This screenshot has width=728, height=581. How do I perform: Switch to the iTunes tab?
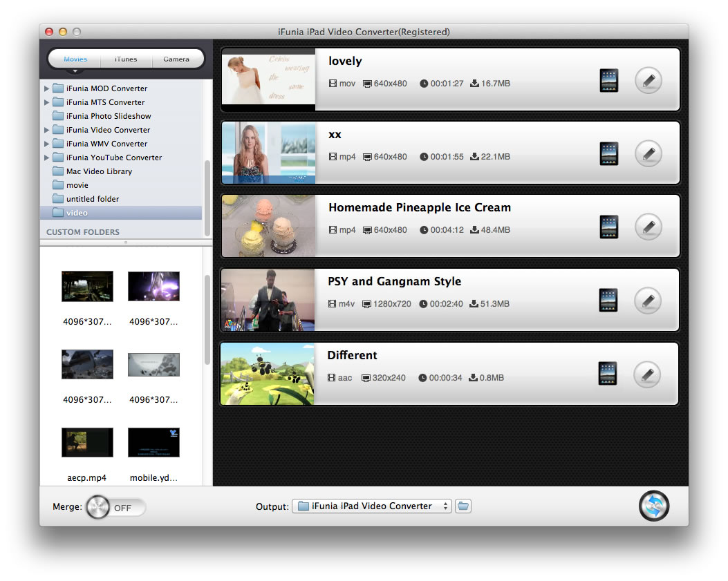tap(126, 59)
